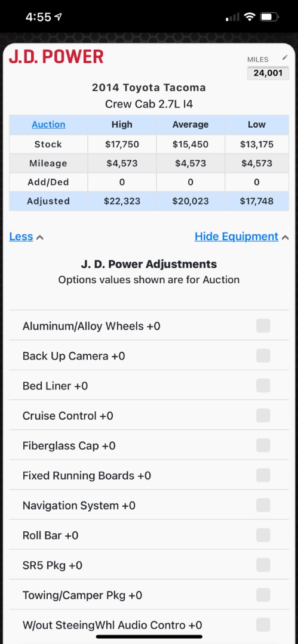Edit the miles field showing 24,001
The image size is (298, 644).
(x=268, y=73)
